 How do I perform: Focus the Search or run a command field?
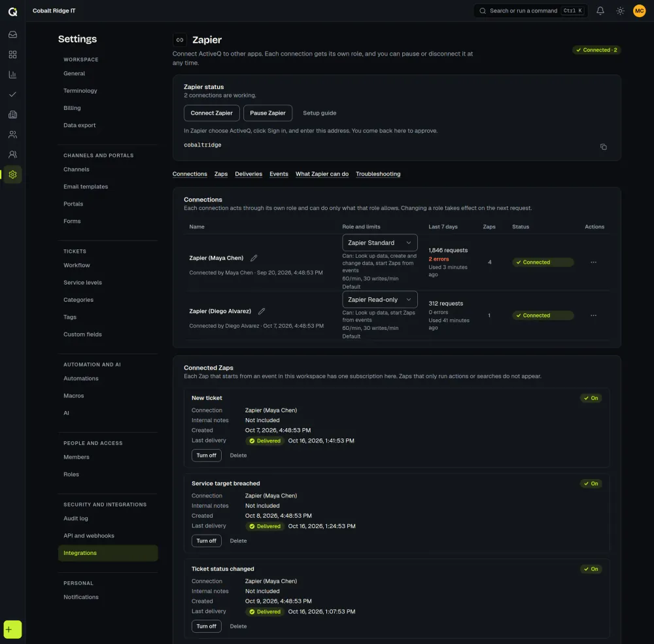(x=530, y=11)
